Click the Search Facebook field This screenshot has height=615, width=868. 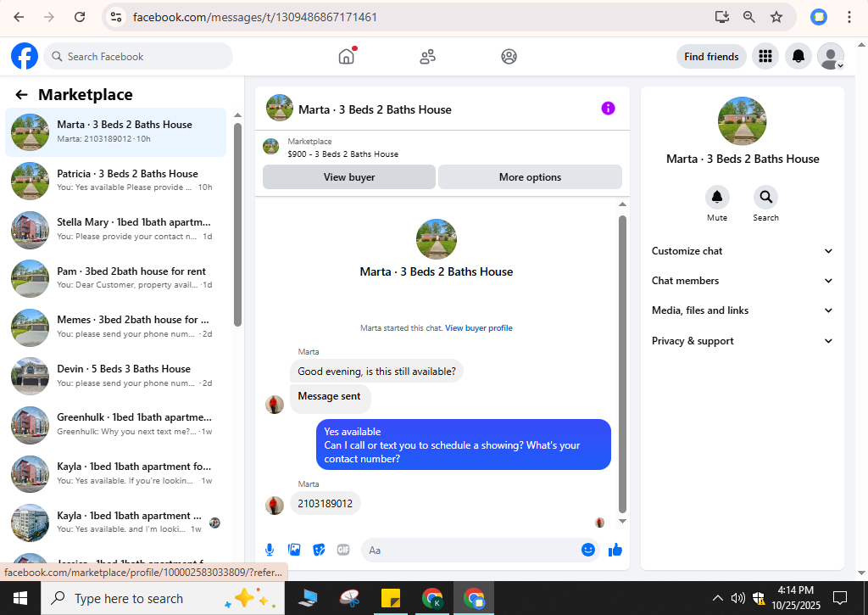138,57
